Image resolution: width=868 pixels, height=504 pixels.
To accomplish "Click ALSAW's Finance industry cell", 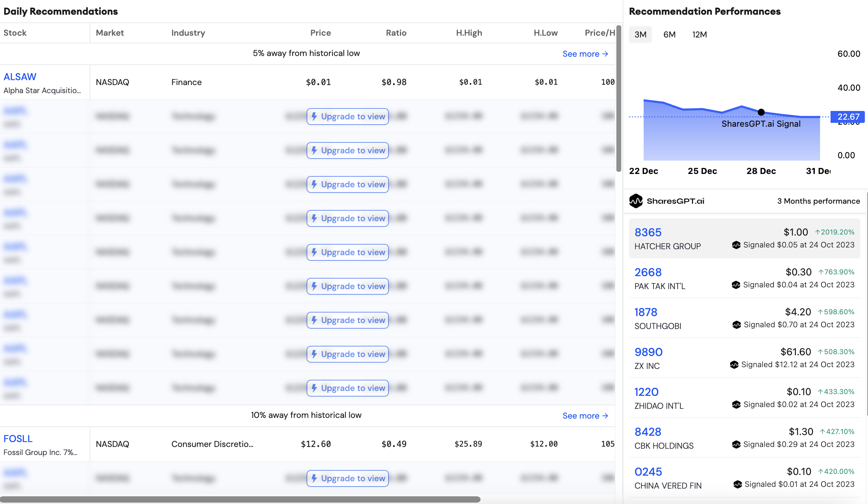I will click(x=187, y=82).
